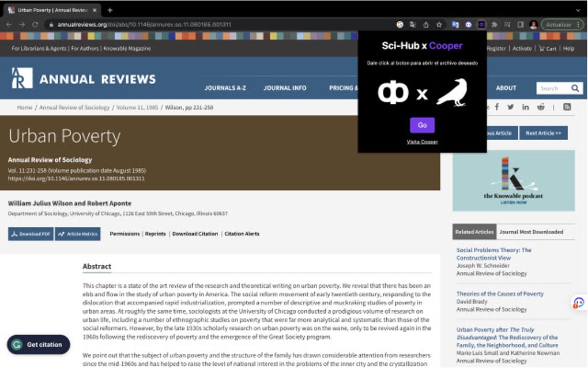Click the Download PDF button
Screen dimensions: 588x368
pyautogui.click(x=31, y=234)
